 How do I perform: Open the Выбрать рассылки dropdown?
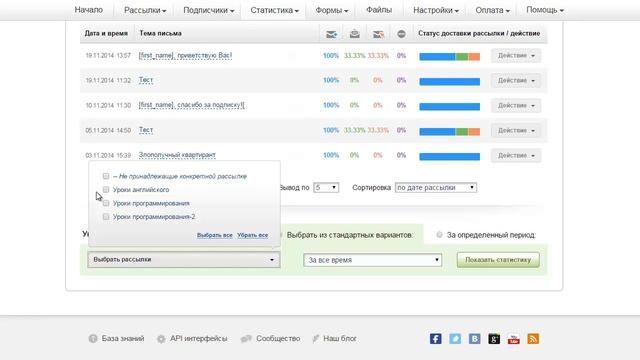tap(184, 260)
